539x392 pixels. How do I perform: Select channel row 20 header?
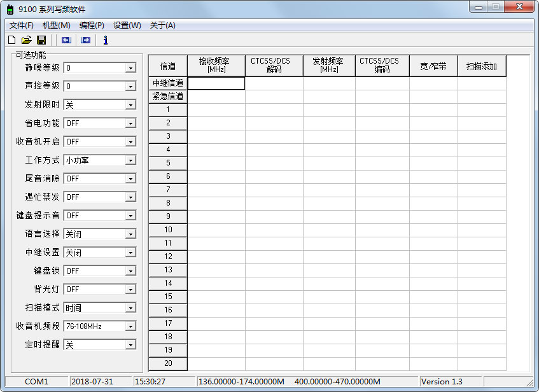(x=168, y=364)
